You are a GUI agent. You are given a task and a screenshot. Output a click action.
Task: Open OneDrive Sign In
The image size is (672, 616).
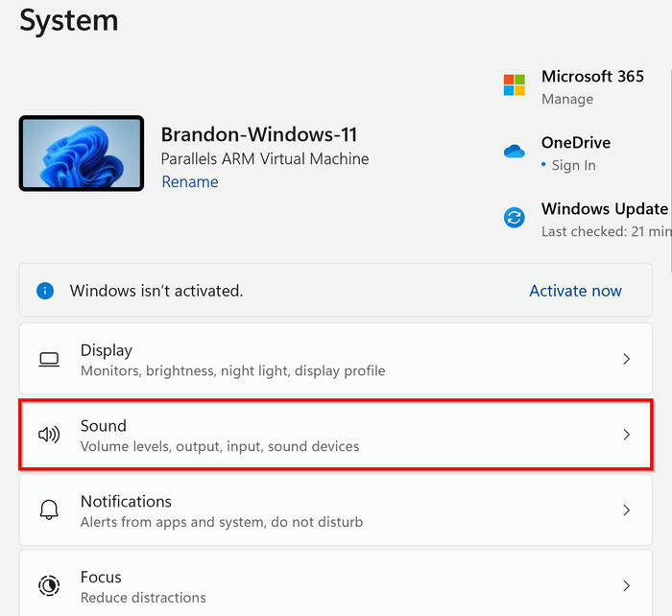pyautogui.click(x=573, y=165)
